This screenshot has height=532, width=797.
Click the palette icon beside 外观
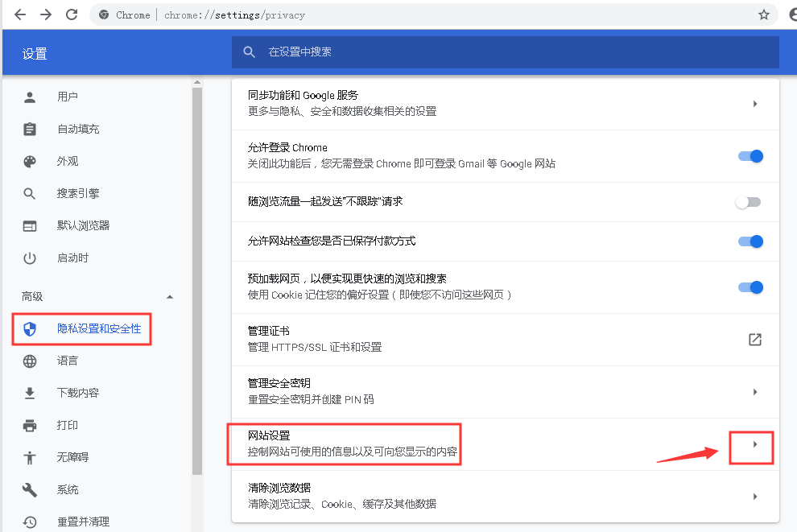[x=30, y=162]
